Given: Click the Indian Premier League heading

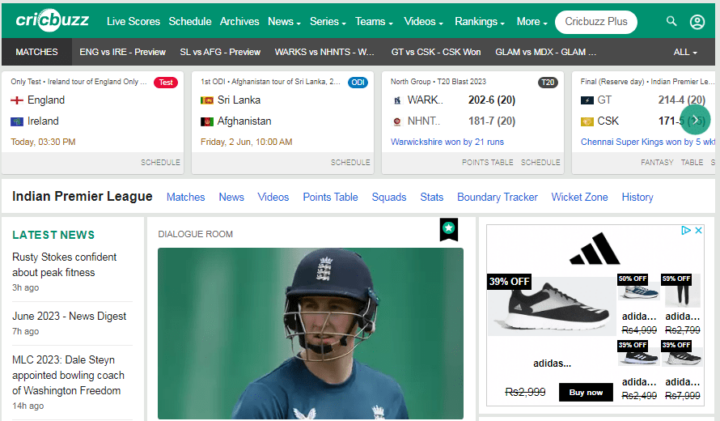Looking at the screenshot, I should pyautogui.click(x=82, y=196).
